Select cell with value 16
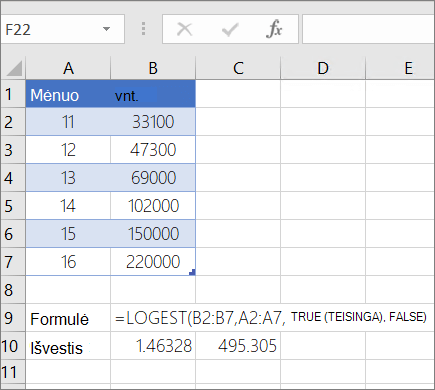The image size is (435, 390). (68, 262)
